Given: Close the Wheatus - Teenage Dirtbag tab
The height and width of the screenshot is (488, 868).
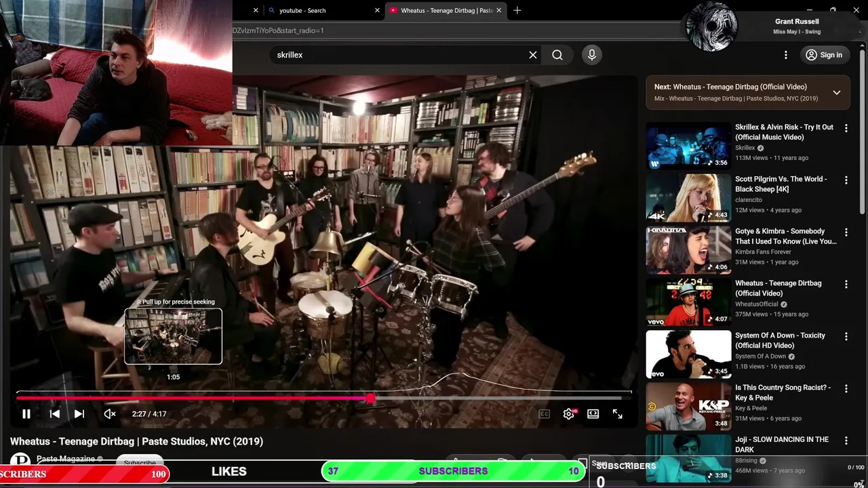Looking at the screenshot, I should 499,10.
